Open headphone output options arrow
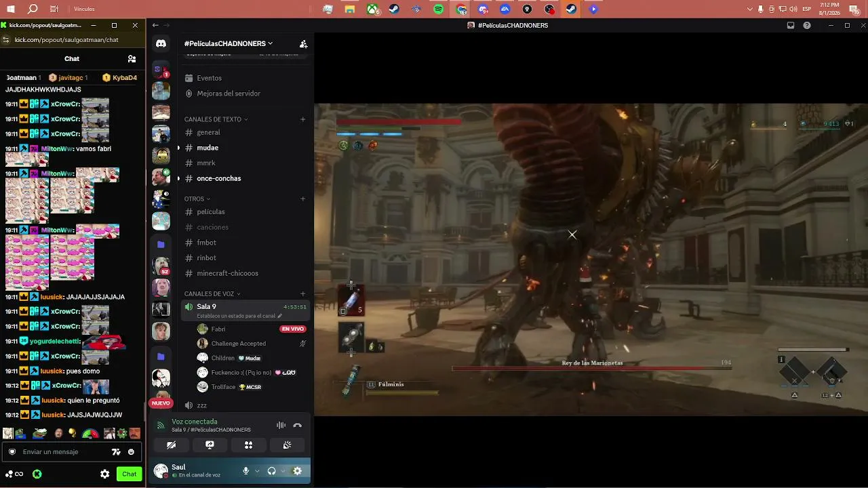 tap(283, 471)
